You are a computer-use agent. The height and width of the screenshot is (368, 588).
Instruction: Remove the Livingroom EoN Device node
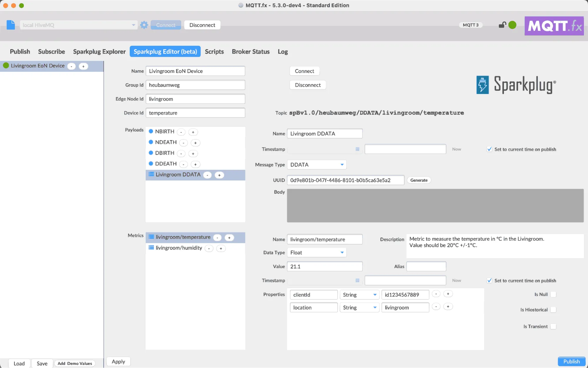tap(71, 66)
